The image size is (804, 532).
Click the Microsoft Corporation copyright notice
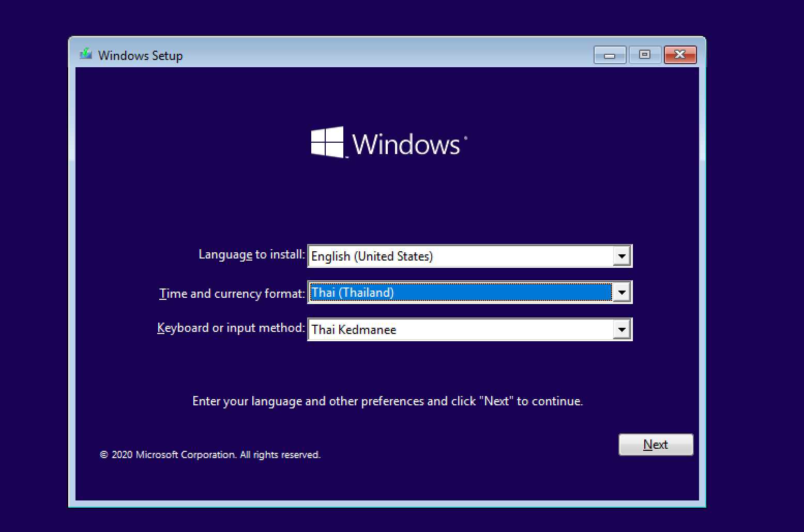pos(210,455)
